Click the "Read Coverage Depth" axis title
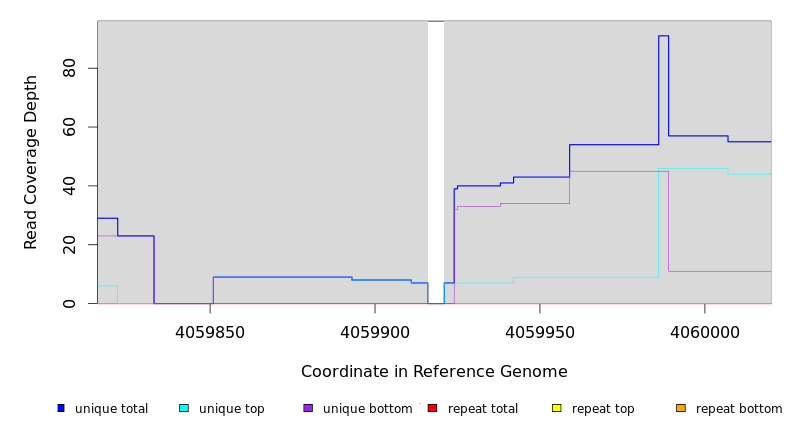The width and height of the screenshot is (792, 432). point(31,162)
